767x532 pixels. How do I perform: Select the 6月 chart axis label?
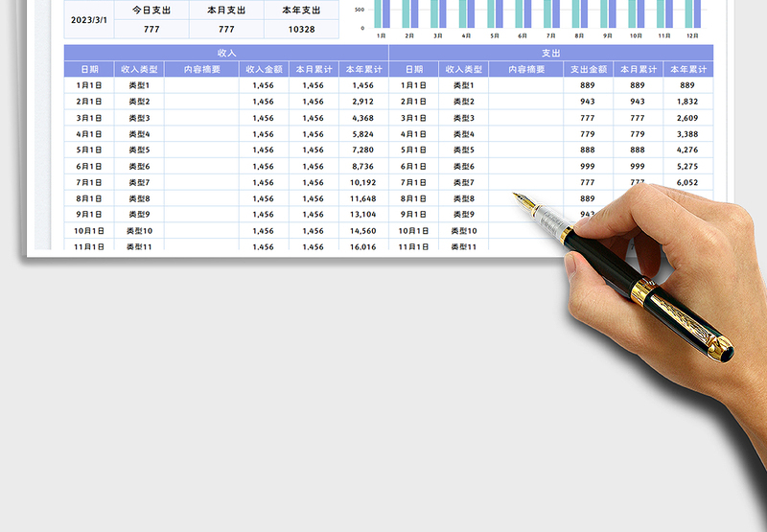523,35
